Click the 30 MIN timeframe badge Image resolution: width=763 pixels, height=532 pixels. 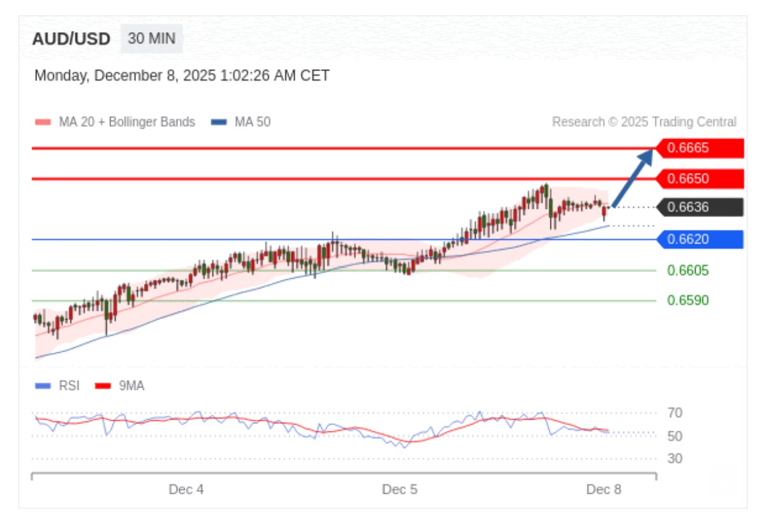coord(151,39)
